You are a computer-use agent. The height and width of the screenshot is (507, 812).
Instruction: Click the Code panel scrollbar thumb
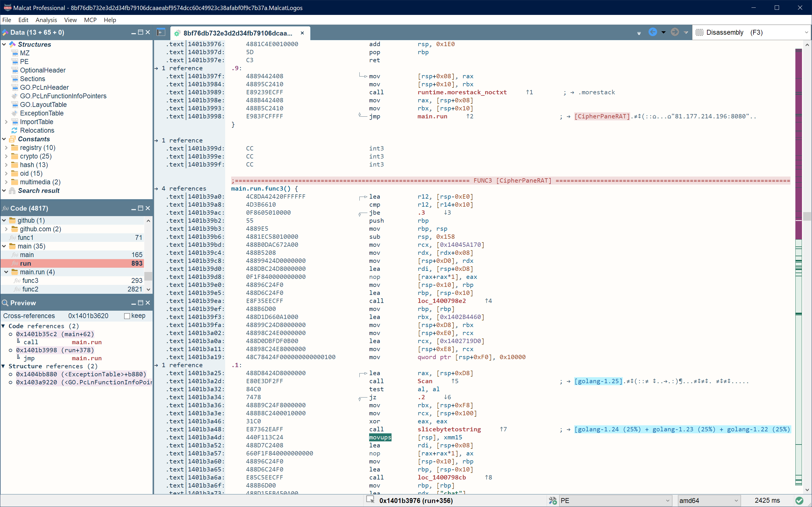(148, 276)
